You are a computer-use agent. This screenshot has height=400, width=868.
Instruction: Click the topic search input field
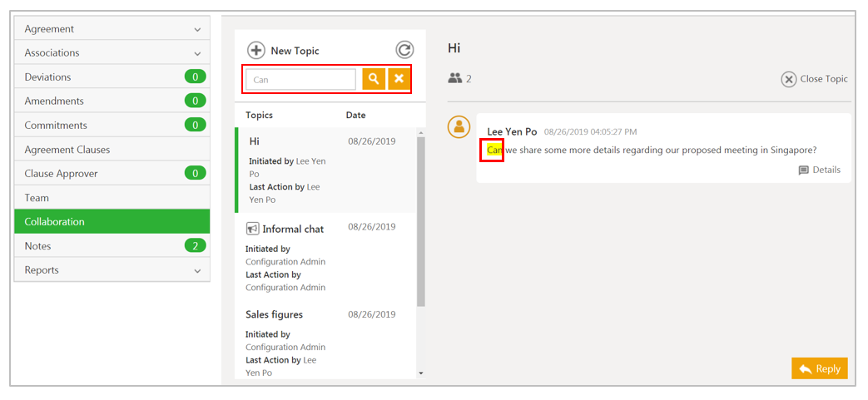click(x=300, y=80)
